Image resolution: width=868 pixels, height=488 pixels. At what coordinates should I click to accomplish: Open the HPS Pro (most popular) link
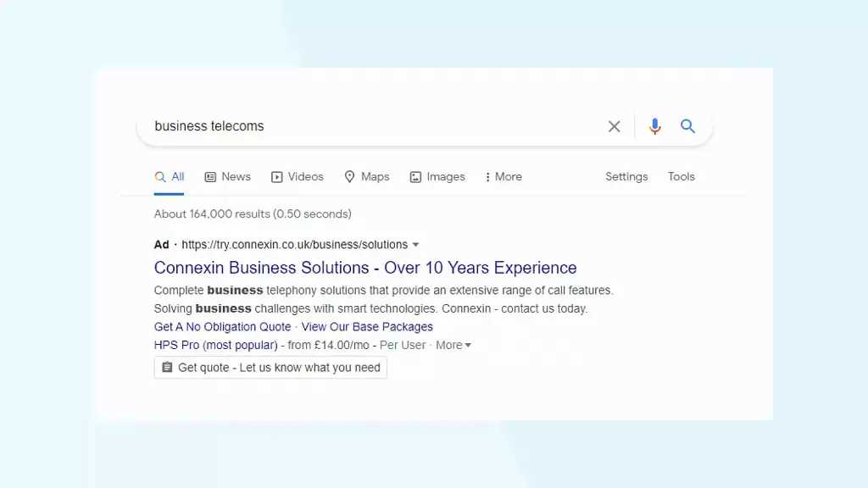pos(216,346)
